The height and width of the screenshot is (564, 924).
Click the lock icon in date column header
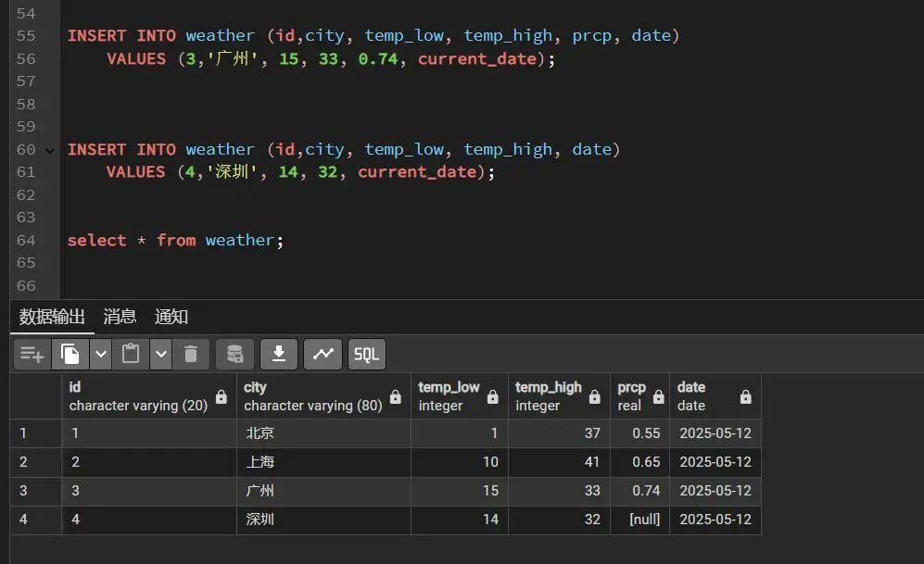point(745,396)
